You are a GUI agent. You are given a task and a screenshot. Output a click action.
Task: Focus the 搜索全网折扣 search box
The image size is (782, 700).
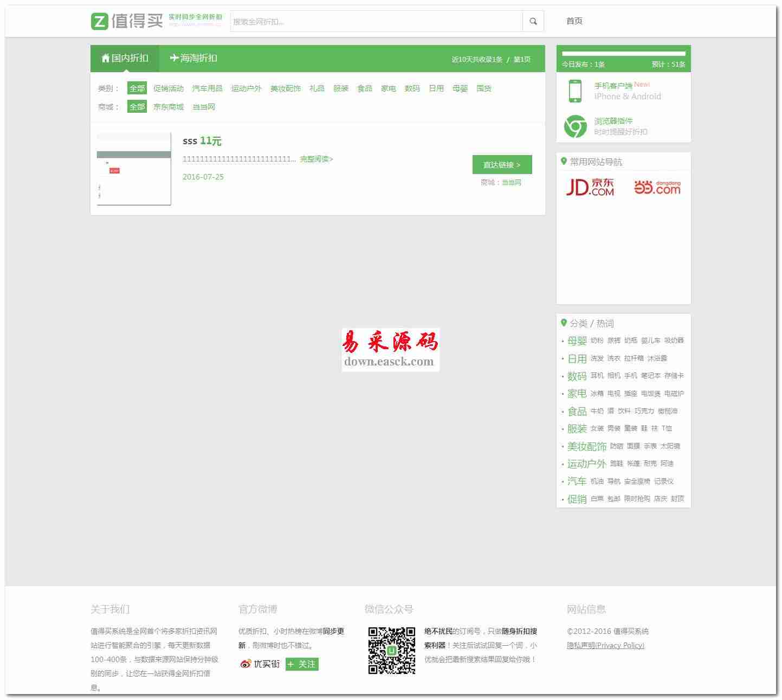coord(377,21)
